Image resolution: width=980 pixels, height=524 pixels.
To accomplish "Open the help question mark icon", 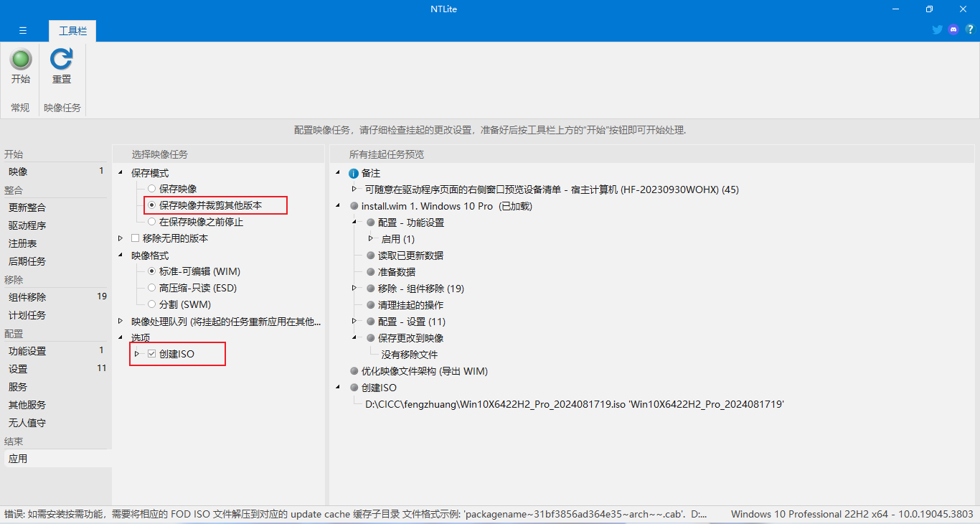I will click(970, 29).
